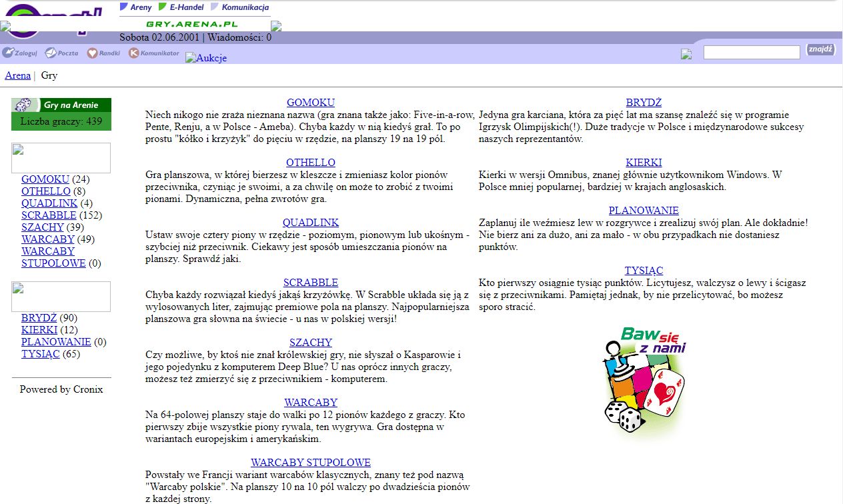
Task: Go to the Arena breadcrumb link
Action: pos(18,75)
